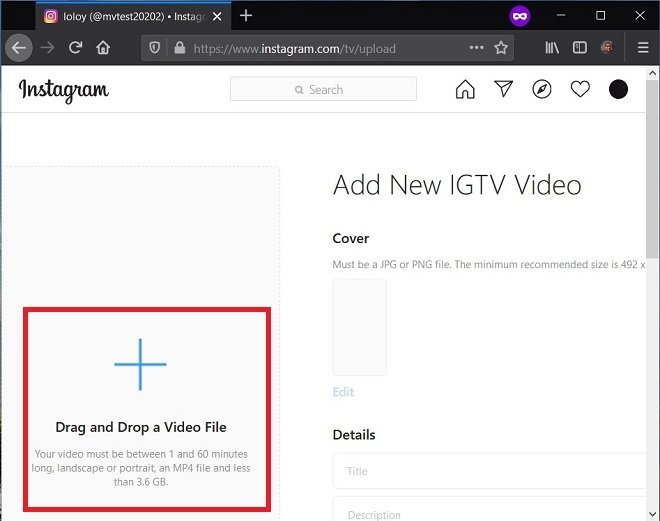Click the Add New IGTV Video heading
Screen dimensions: 660x521
[457, 185]
